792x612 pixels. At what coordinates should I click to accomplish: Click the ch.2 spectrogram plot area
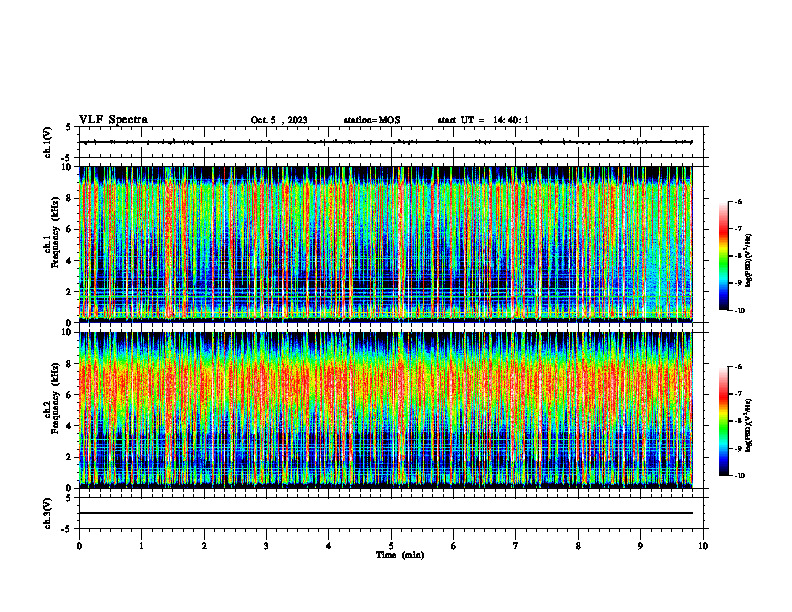point(385,410)
